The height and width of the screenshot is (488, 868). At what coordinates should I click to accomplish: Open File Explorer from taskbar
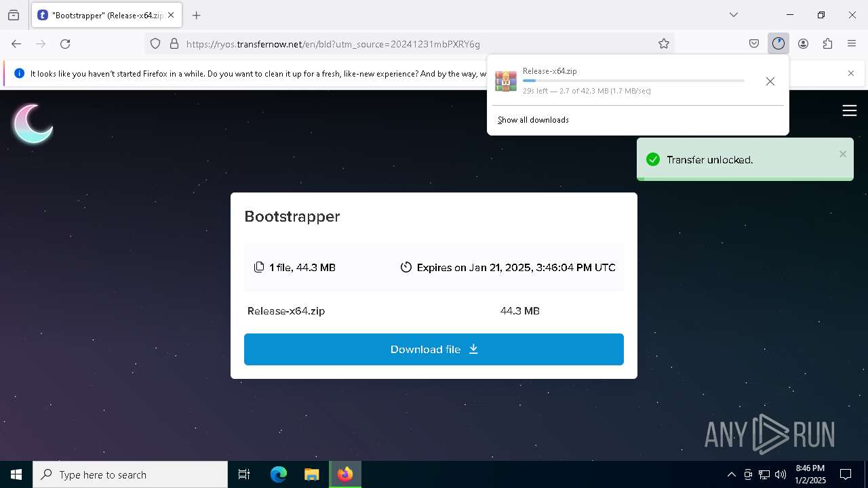point(312,474)
